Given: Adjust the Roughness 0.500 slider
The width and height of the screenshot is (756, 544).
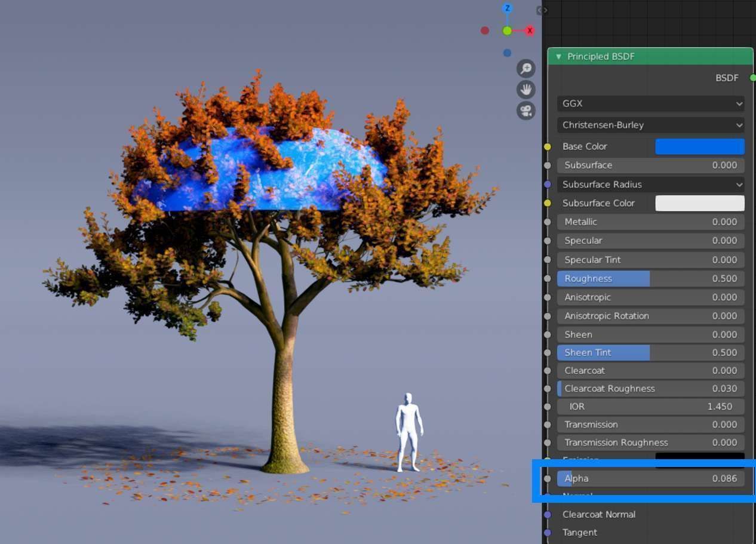Looking at the screenshot, I should pyautogui.click(x=651, y=278).
